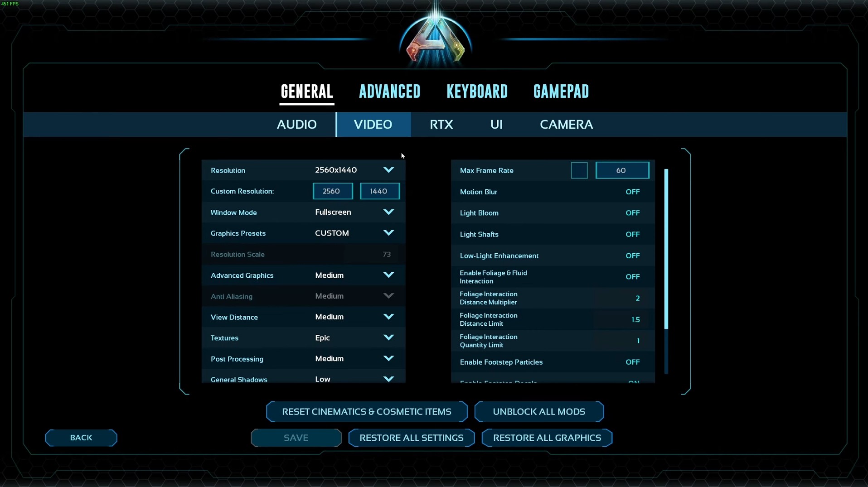The width and height of the screenshot is (868, 487).
Task: Open the Textures quality dropdown
Action: click(388, 338)
